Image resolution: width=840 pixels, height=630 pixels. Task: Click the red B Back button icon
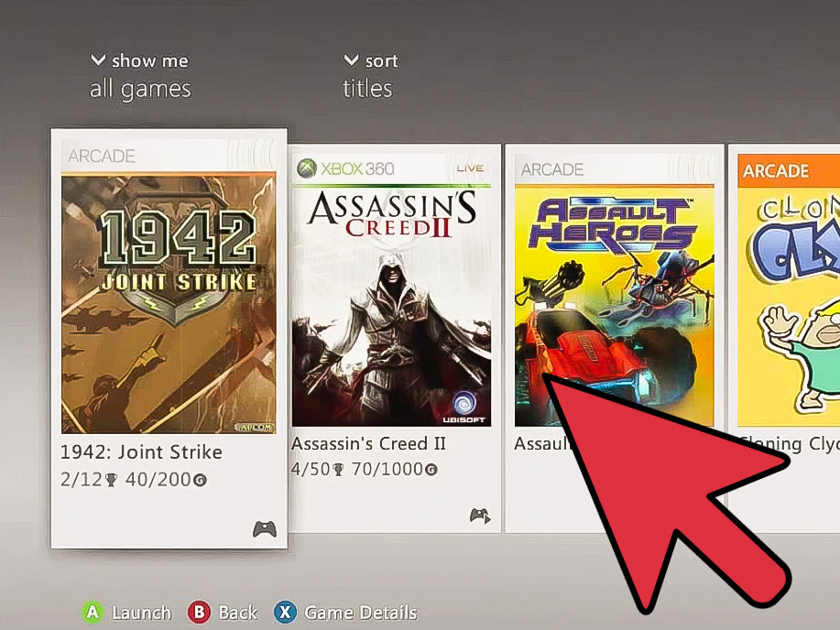(x=200, y=612)
